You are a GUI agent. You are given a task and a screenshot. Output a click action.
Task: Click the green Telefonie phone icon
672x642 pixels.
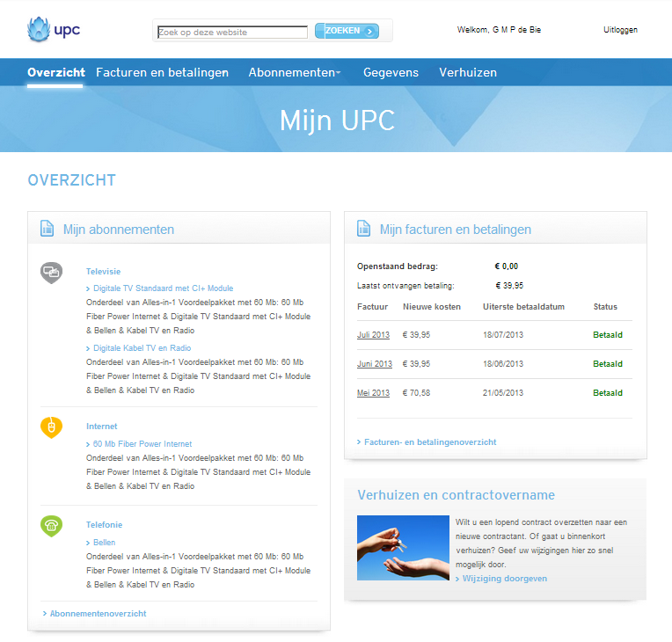pyautogui.click(x=51, y=526)
